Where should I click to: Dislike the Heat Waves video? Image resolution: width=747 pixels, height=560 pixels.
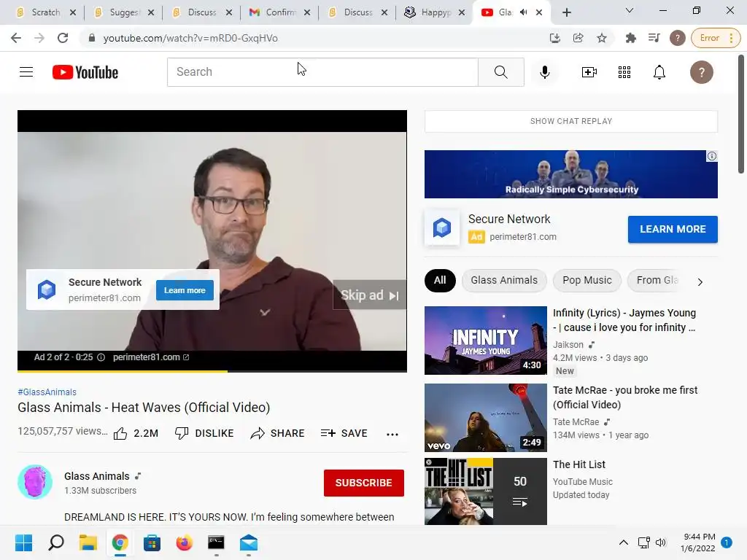coord(204,433)
